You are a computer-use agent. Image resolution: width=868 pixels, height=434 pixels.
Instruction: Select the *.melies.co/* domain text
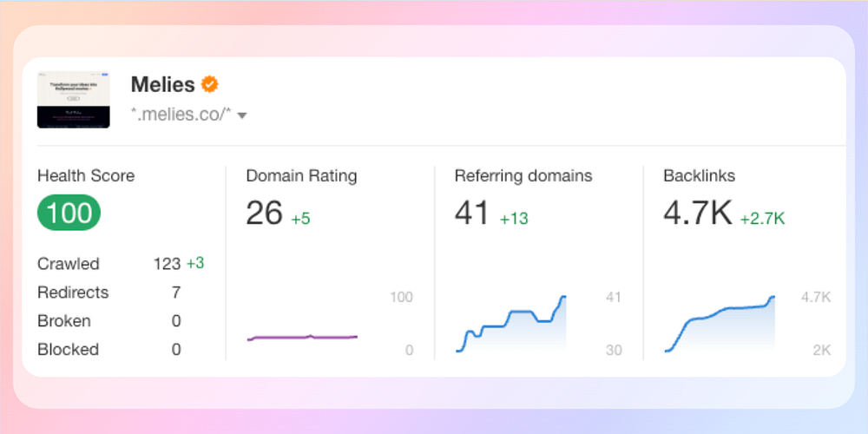[x=181, y=115]
